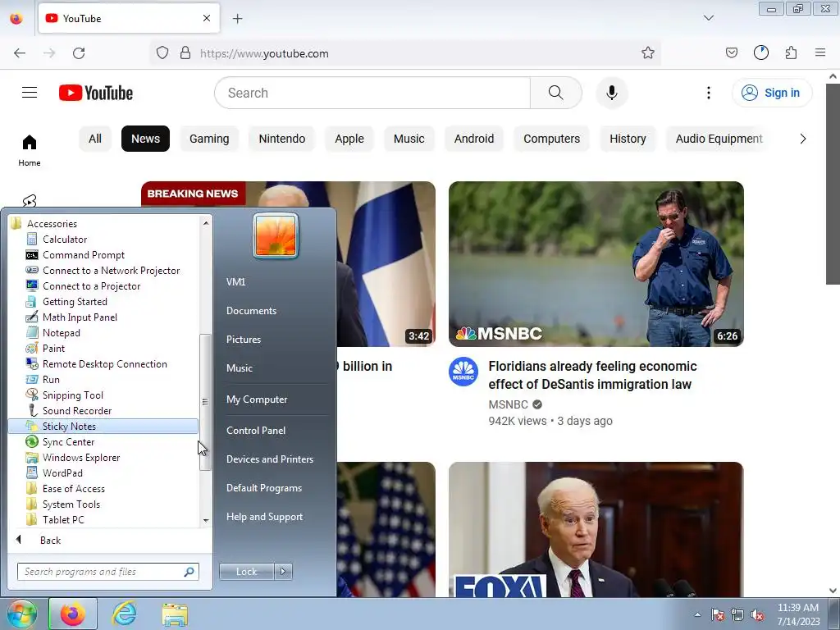Open Connect to a Network Projector
Image resolution: width=840 pixels, height=630 pixels.
coord(111,271)
